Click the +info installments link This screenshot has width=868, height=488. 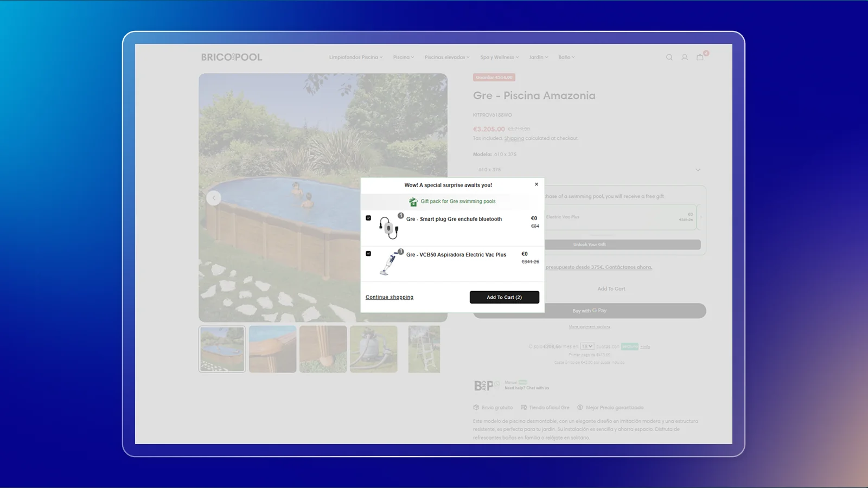click(x=645, y=346)
